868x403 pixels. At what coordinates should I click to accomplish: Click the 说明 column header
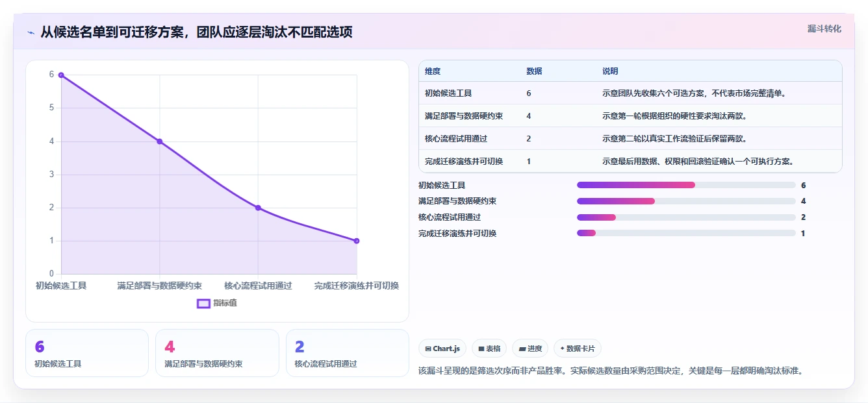coord(610,71)
